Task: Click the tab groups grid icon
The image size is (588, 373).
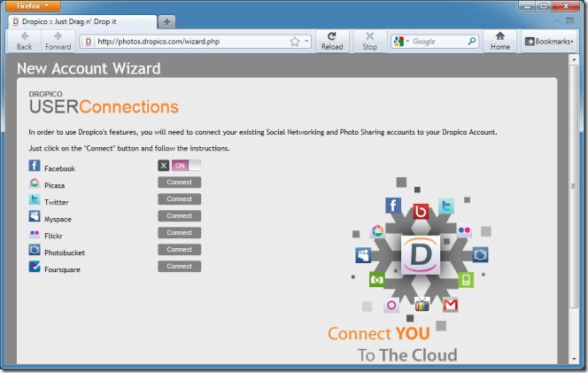Action: tap(570, 21)
